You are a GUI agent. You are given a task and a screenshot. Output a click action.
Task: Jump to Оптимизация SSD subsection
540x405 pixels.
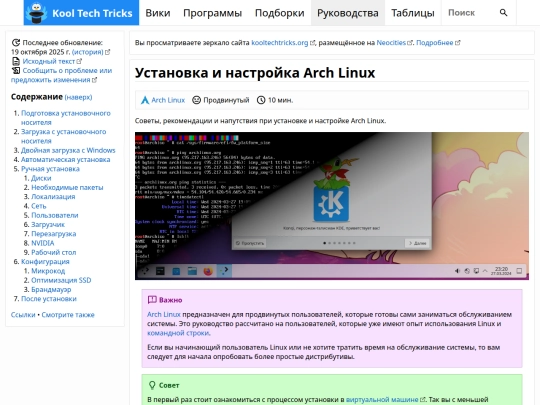[x=61, y=280]
